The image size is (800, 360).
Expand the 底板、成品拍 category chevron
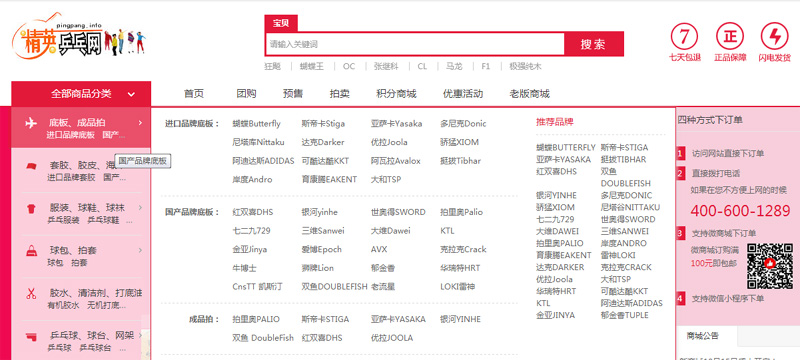[140, 122]
